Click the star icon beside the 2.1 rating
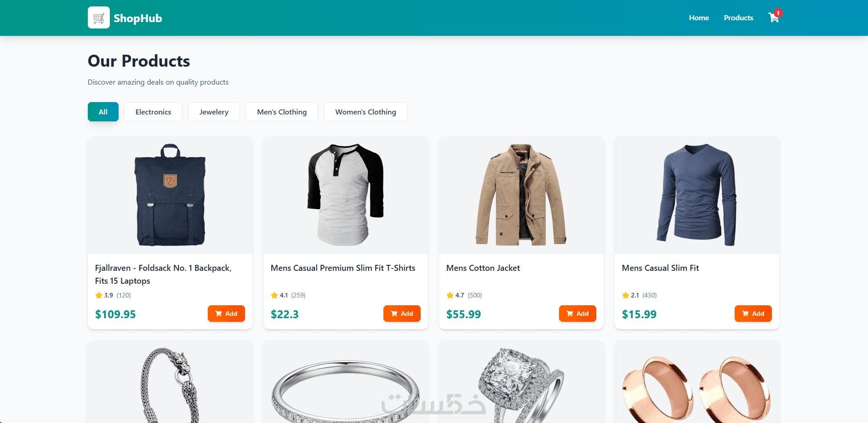The width and height of the screenshot is (868, 423). click(x=625, y=295)
